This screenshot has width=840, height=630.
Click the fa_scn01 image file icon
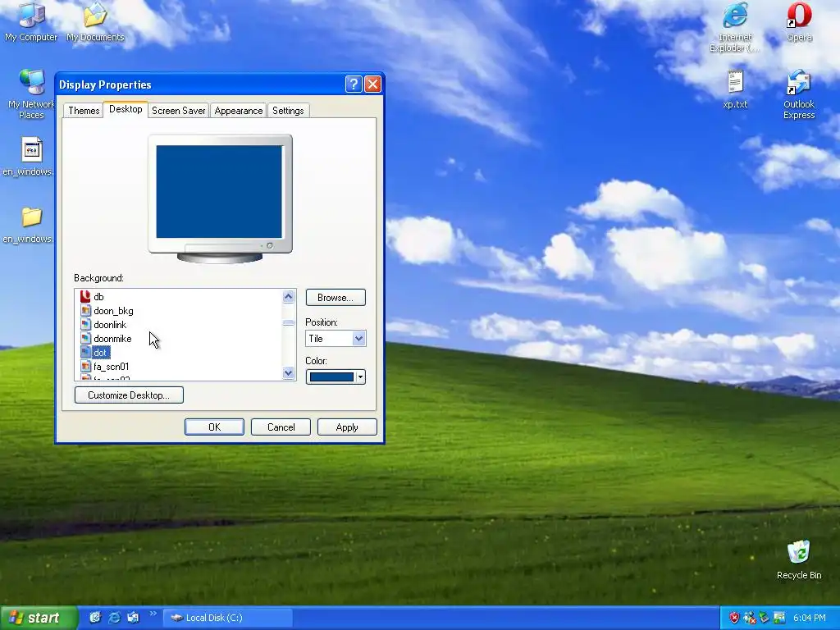[85, 366]
